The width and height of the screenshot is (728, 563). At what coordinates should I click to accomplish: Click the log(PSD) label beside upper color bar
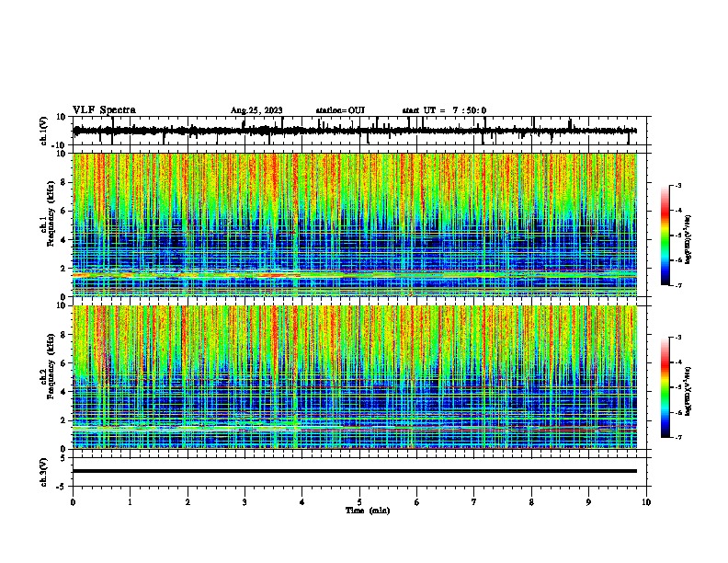coord(688,239)
